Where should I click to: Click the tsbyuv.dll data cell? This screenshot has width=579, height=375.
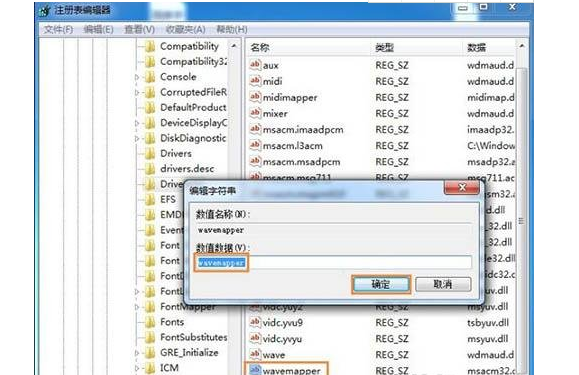click(488, 323)
